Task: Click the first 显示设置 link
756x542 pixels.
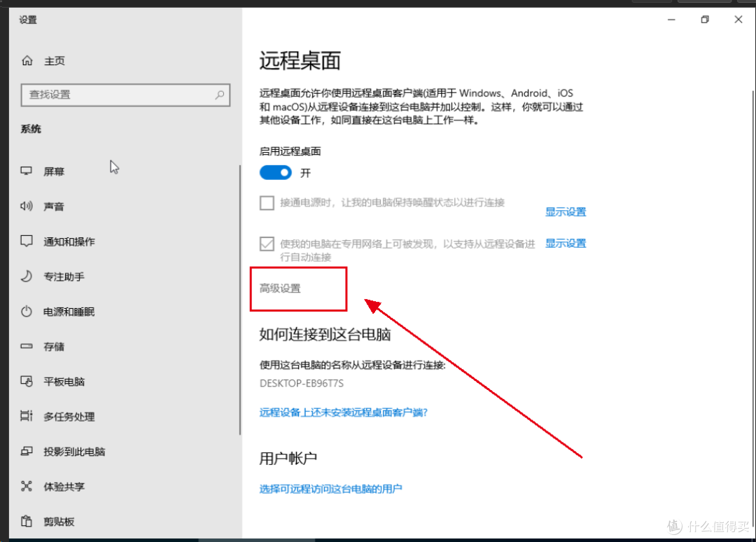Action: coord(566,211)
